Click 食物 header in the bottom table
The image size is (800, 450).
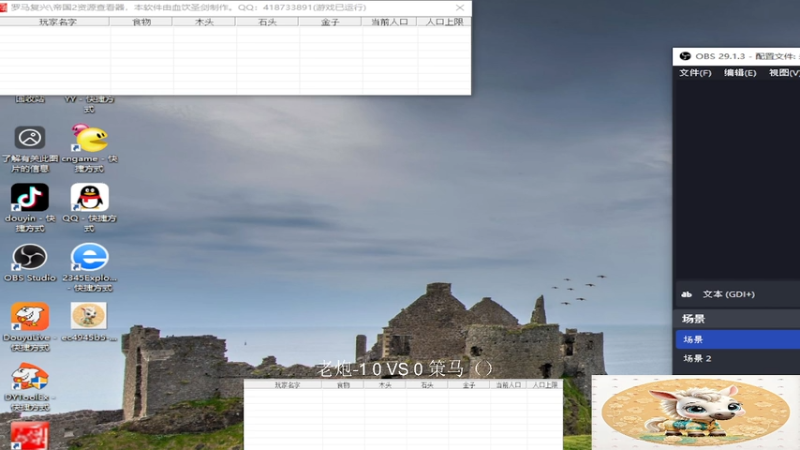343,385
